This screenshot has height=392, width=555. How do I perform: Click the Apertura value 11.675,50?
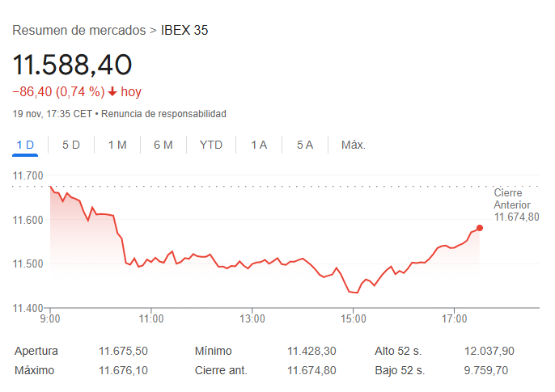123,351
